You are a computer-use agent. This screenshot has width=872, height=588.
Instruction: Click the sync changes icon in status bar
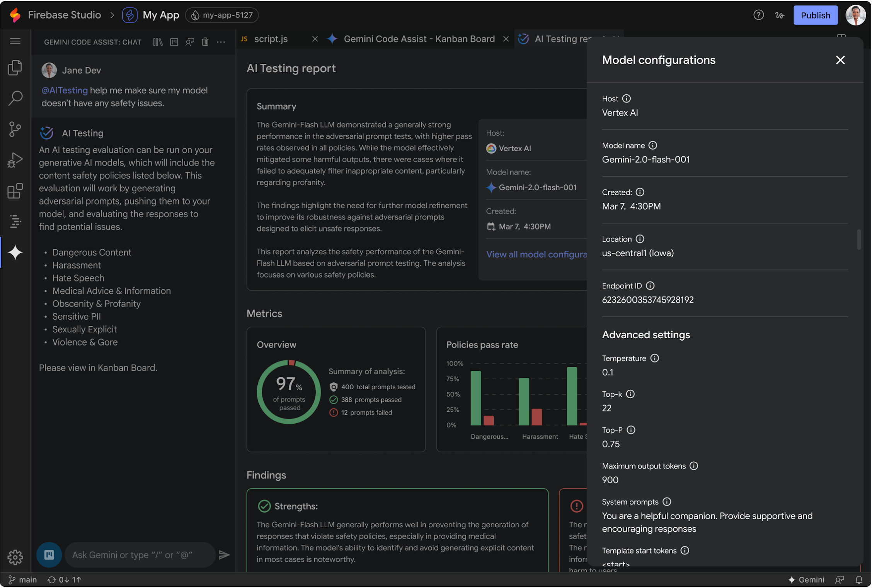[x=51, y=579]
